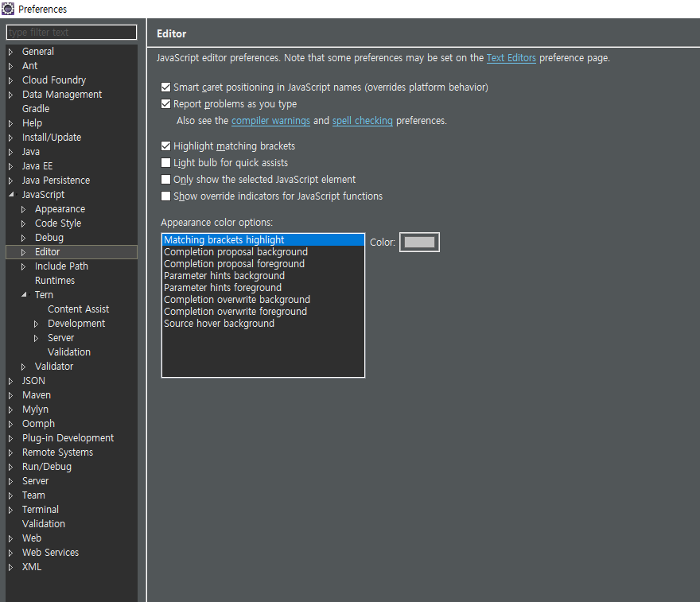
Task: Select Completion proposal background option
Action: [x=263, y=251]
